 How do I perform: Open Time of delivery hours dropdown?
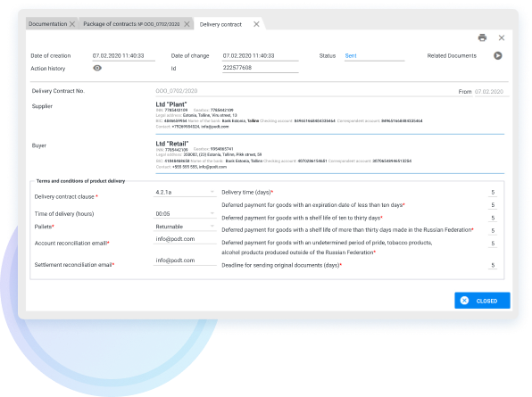[212, 213]
